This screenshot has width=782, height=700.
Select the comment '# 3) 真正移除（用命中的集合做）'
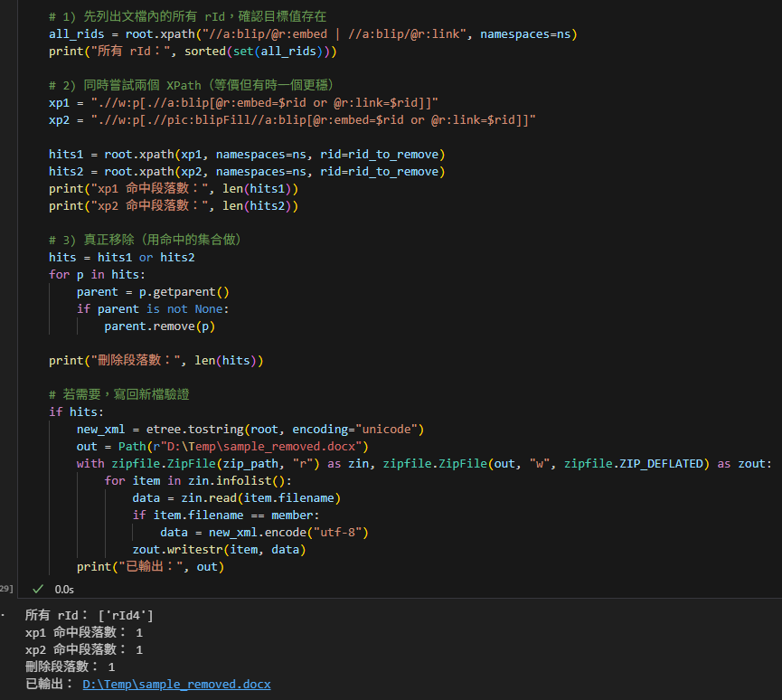pyautogui.click(x=145, y=240)
